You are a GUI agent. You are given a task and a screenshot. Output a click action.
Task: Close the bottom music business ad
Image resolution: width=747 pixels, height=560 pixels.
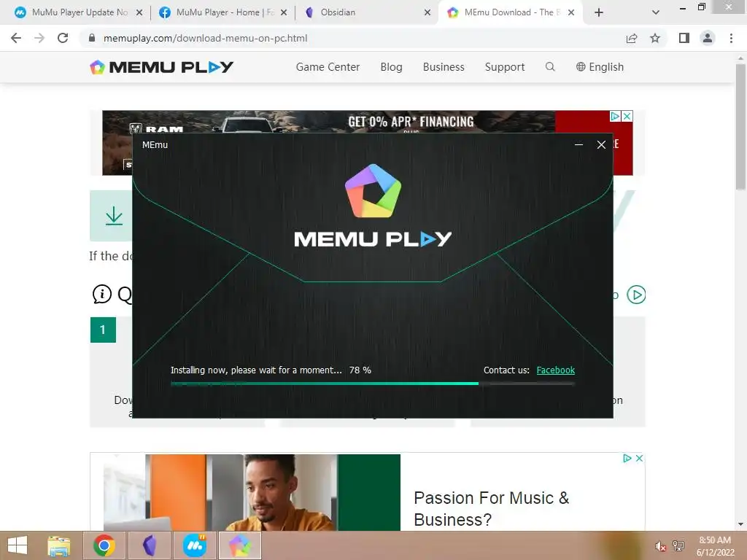[639, 458]
